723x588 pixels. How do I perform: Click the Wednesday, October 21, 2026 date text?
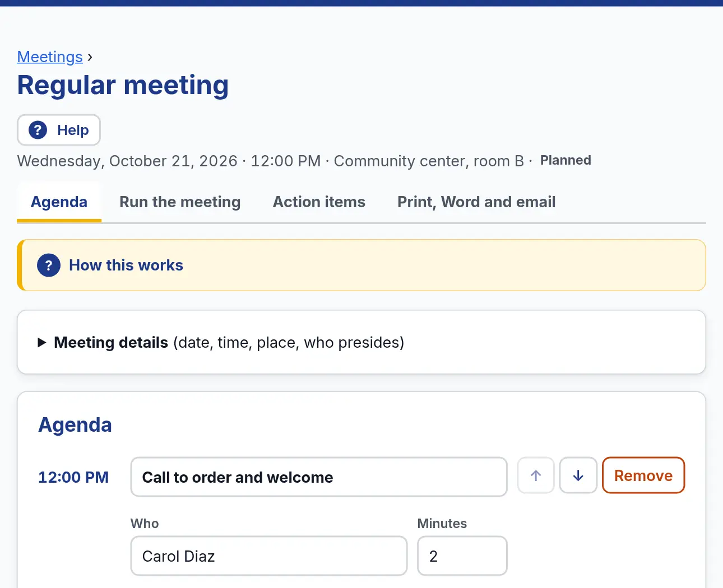pyautogui.click(x=127, y=161)
